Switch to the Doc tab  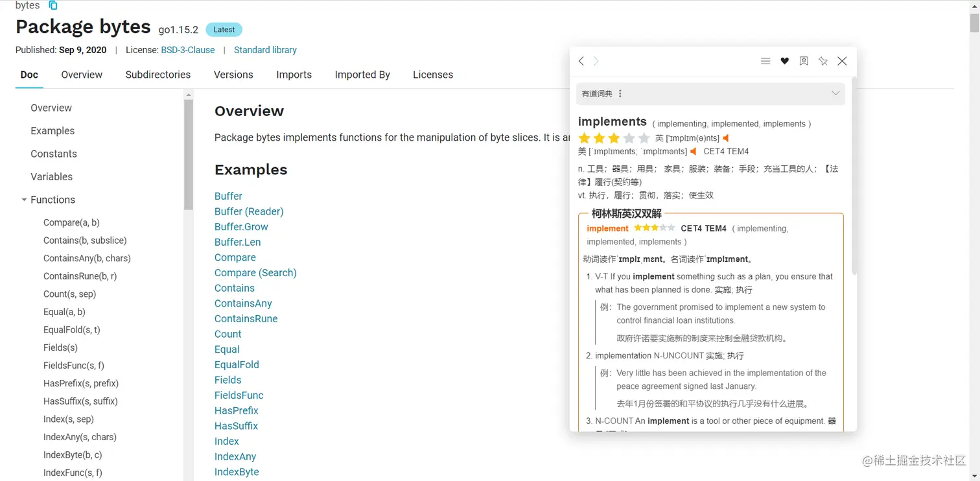(29, 75)
